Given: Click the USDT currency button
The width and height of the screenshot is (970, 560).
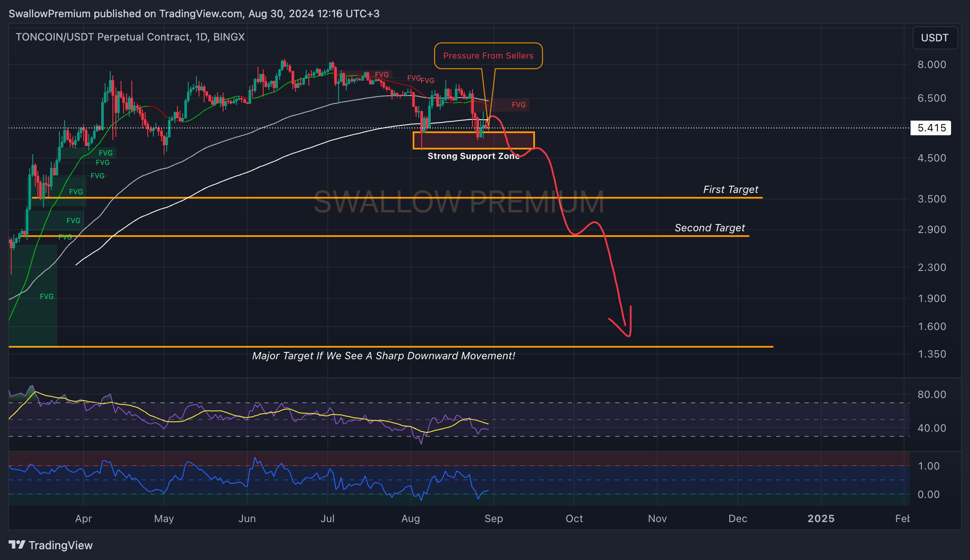Looking at the screenshot, I should pos(935,38).
